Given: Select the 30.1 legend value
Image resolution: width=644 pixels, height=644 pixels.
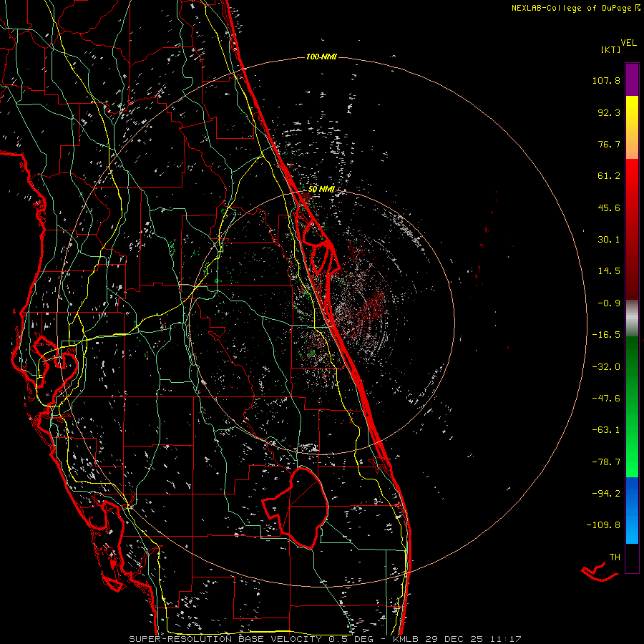Looking at the screenshot, I should click(609, 240).
